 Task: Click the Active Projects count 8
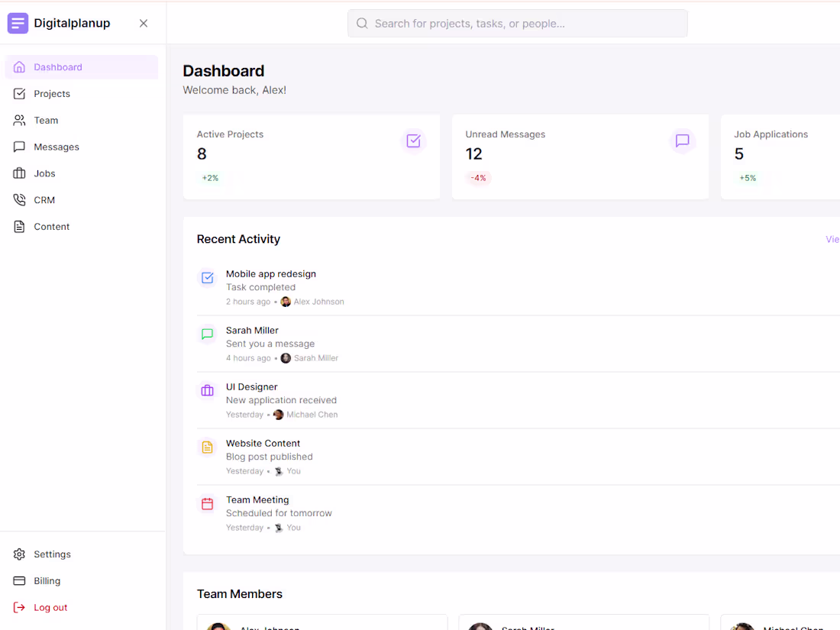pos(202,154)
